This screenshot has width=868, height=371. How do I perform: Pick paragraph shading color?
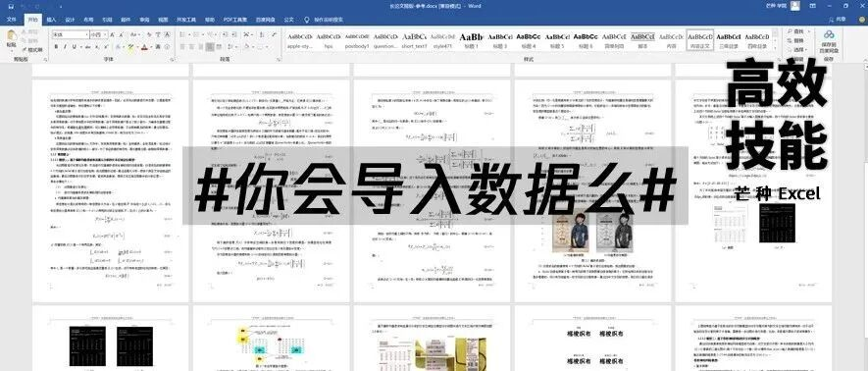tap(247, 46)
